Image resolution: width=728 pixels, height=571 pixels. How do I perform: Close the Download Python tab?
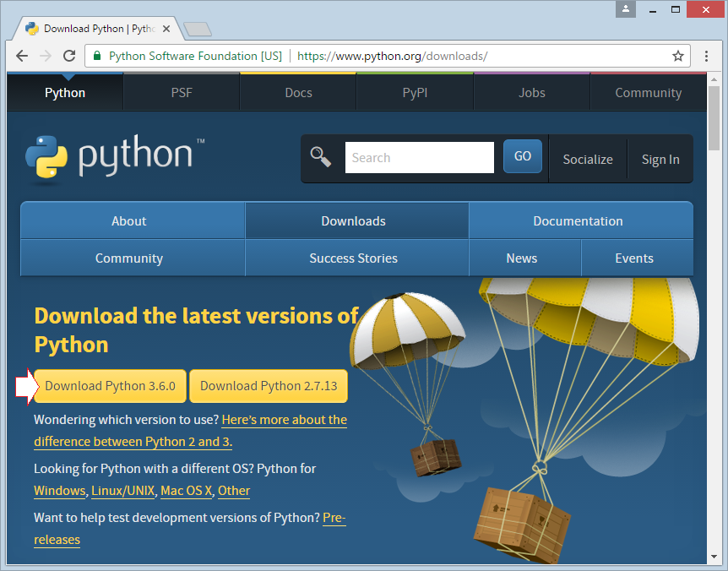166,29
